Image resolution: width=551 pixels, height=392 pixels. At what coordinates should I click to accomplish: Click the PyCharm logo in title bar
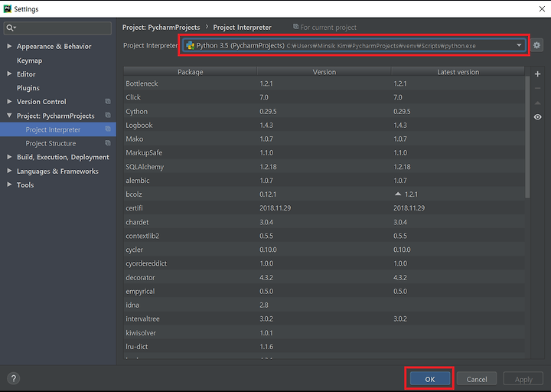tap(7, 8)
